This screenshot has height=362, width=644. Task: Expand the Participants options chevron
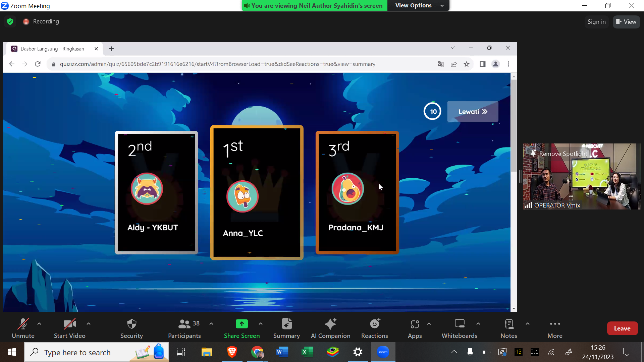coord(211,324)
